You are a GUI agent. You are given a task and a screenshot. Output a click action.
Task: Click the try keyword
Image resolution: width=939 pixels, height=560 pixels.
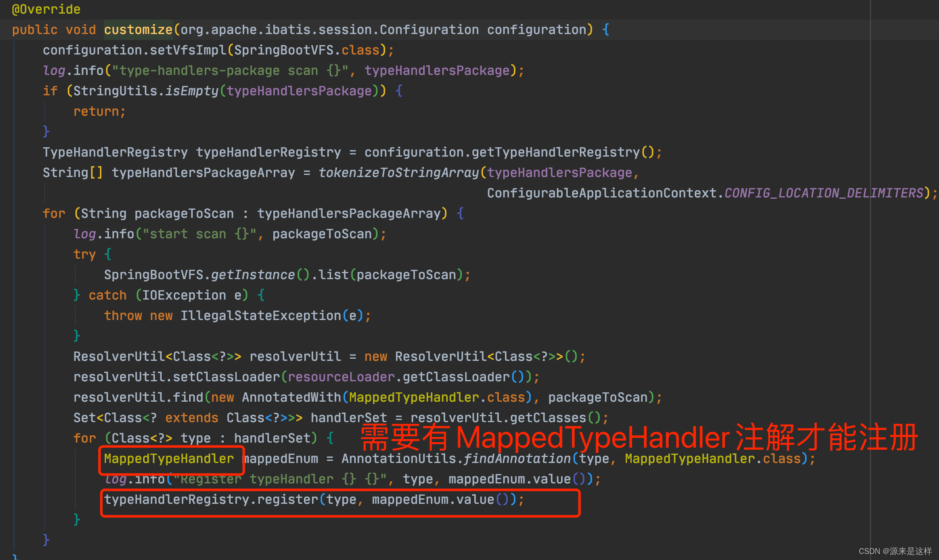point(84,254)
